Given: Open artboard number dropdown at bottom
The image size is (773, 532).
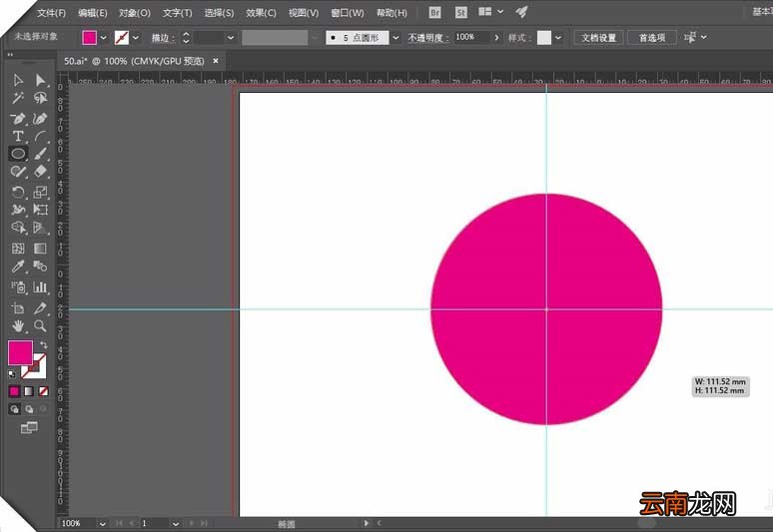Looking at the screenshot, I should (x=175, y=524).
